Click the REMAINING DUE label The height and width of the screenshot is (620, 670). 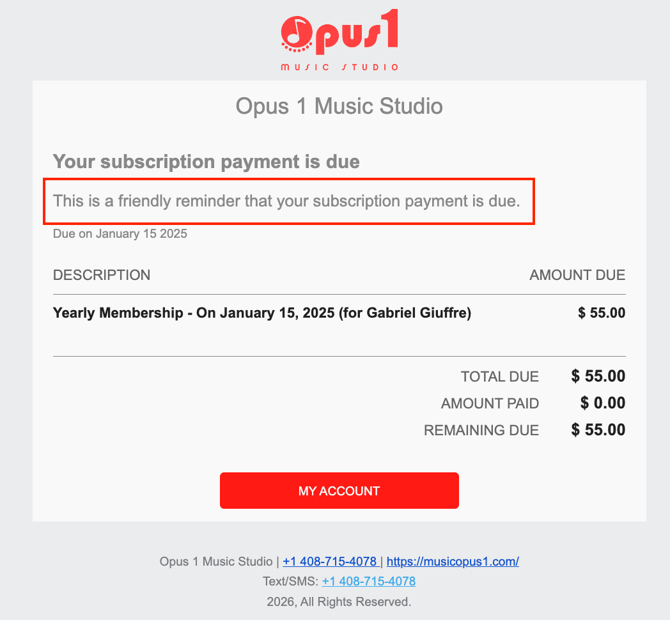481,431
